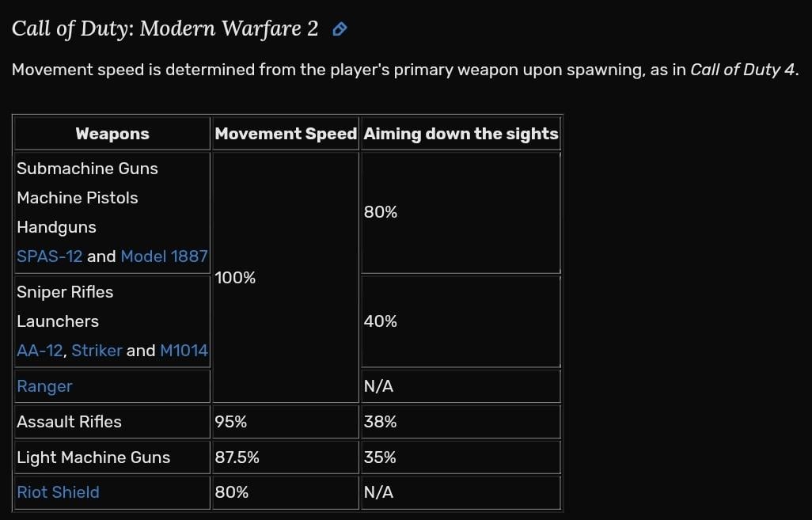Click the Weapons column header
The width and height of the screenshot is (812, 520).
(112, 134)
